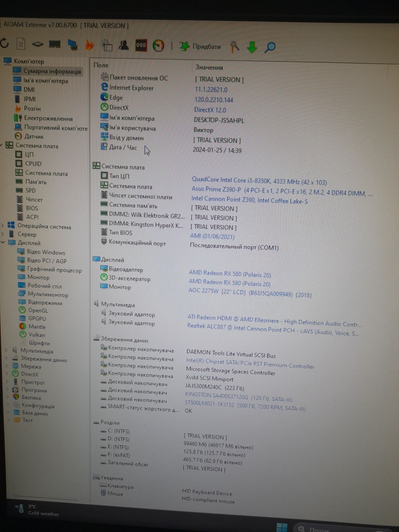The image size is (399, 532).
Task: Click the user profile toolbar icon
Action: (124, 45)
